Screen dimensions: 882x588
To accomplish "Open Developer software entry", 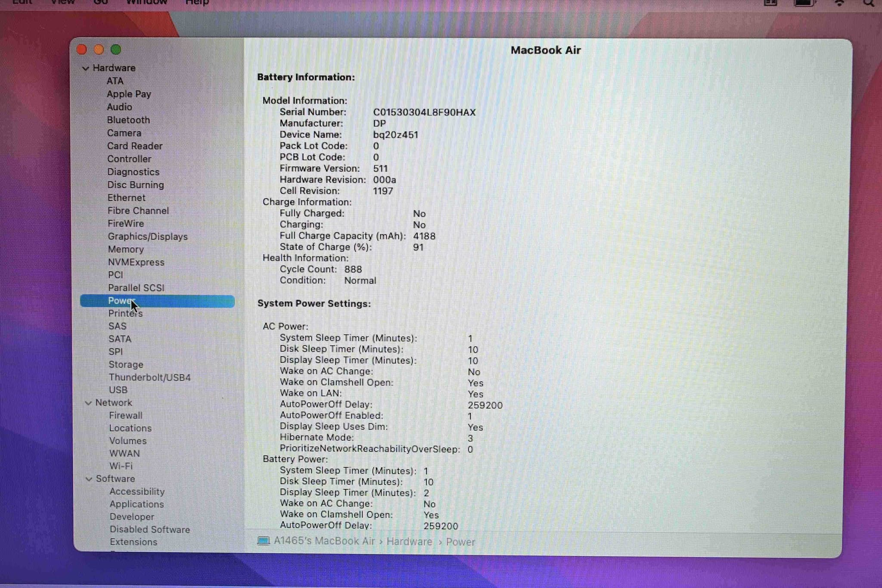I will pyautogui.click(x=132, y=516).
